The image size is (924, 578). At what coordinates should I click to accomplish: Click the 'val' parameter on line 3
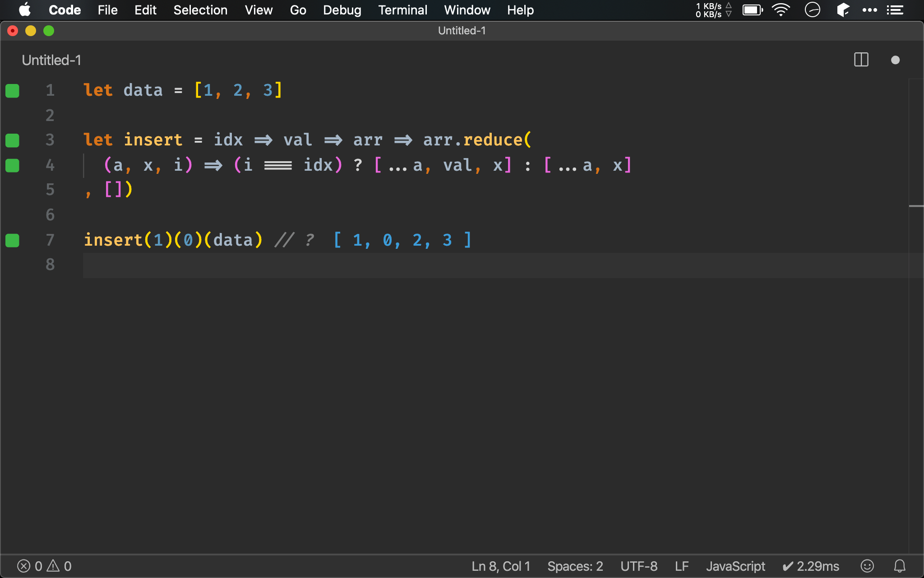click(x=298, y=140)
